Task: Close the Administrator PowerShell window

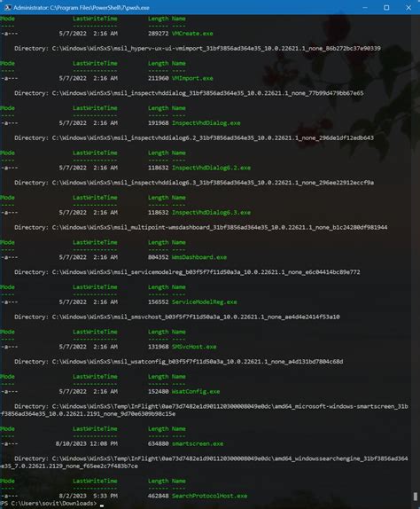Action: (408, 7)
